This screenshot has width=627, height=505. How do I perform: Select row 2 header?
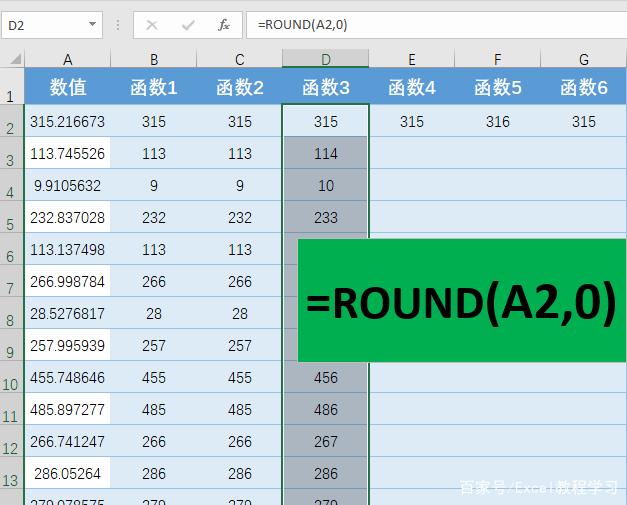[x=12, y=121]
